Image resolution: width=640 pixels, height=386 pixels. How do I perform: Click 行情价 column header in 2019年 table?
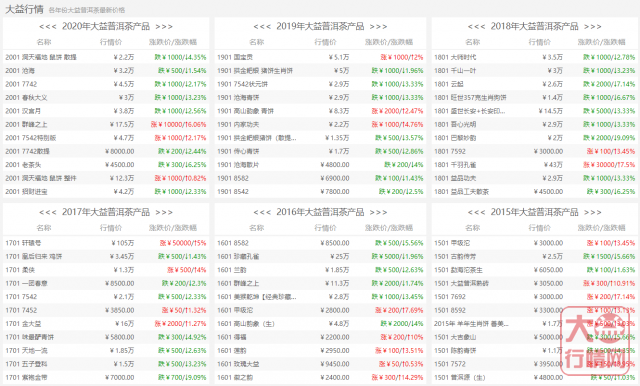click(325, 42)
